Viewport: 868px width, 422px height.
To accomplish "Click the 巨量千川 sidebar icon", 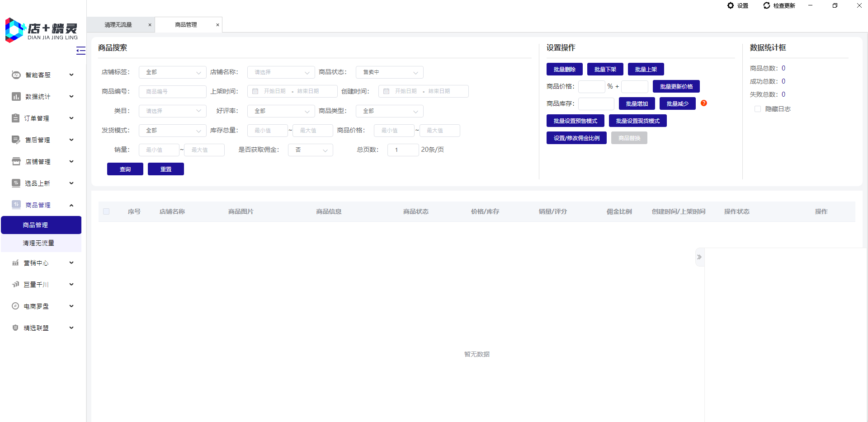I will tap(15, 285).
